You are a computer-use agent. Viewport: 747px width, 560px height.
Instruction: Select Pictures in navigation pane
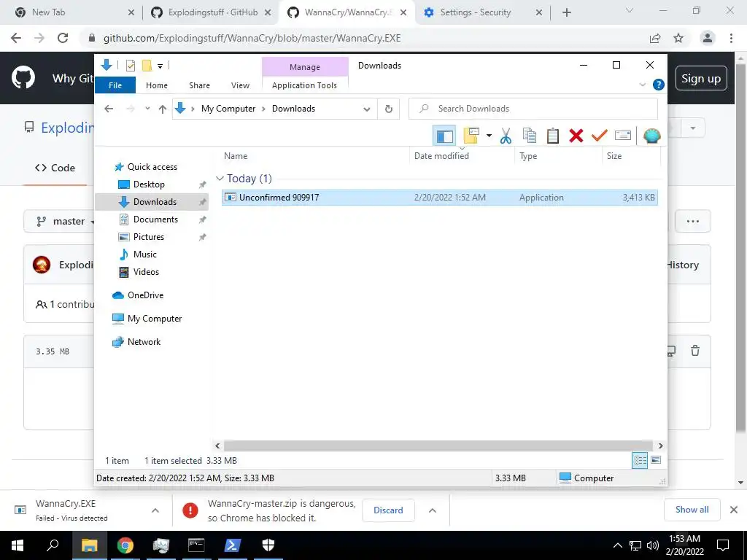tap(149, 237)
